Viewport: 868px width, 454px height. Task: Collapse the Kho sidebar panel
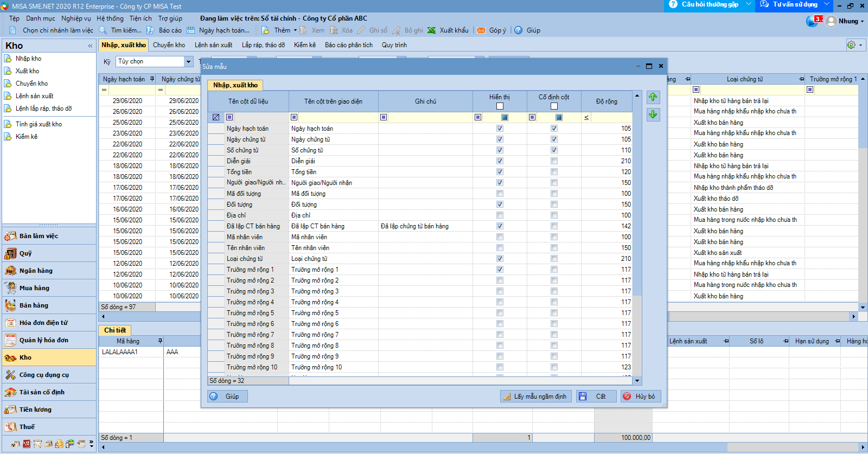tap(90, 46)
